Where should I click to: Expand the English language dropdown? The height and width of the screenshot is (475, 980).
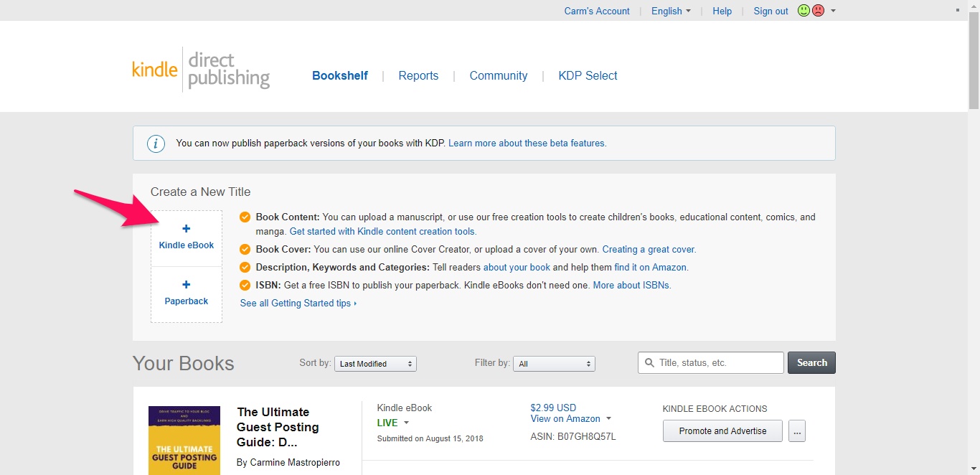[x=671, y=11]
